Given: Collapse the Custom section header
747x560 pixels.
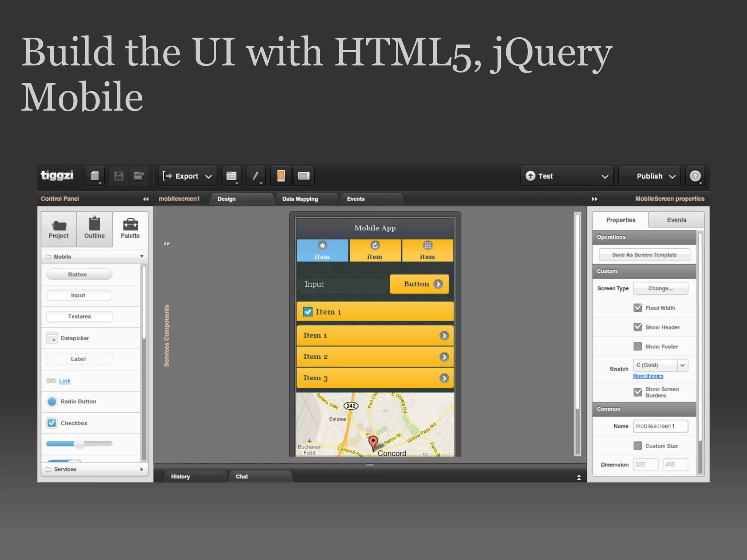Looking at the screenshot, I should coord(644,271).
